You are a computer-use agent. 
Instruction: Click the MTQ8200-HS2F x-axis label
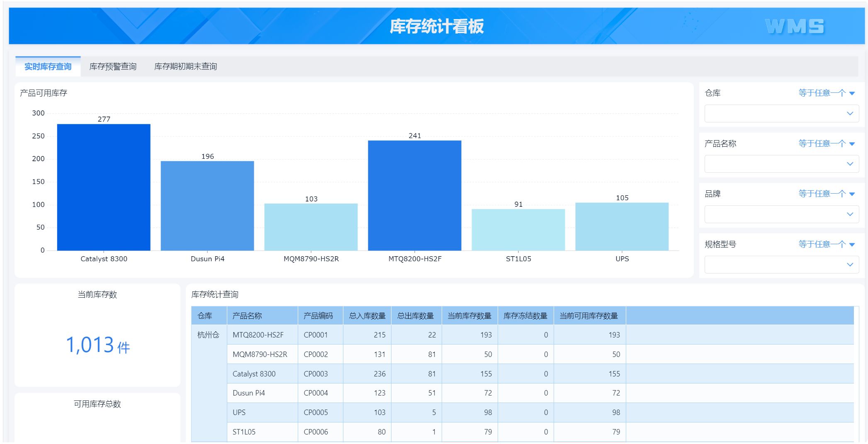(x=415, y=259)
